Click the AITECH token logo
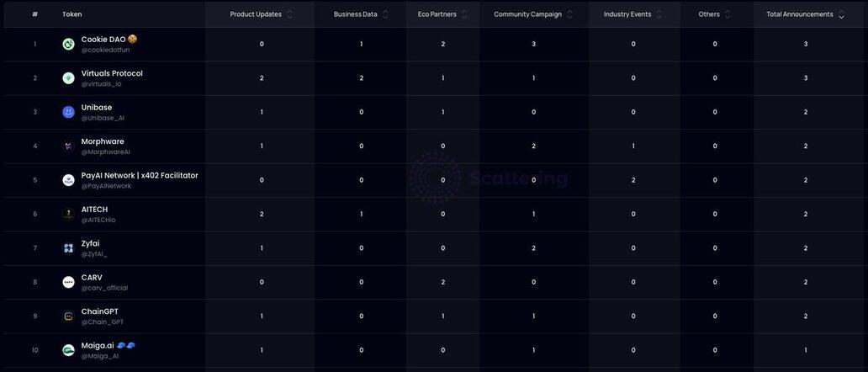The width and height of the screenshot is (868, 372). [68, 214]
